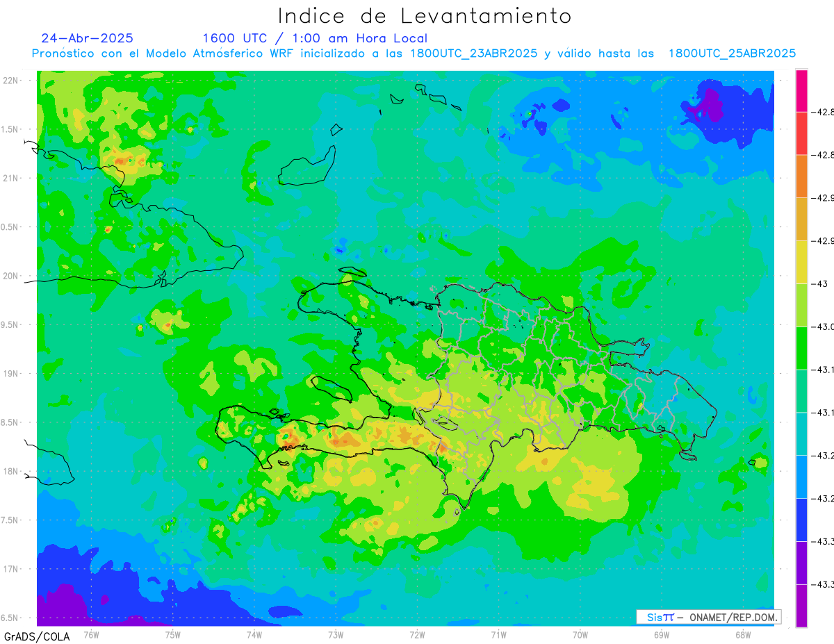The image size is (834, 644).
Task: Click the '73W' longitude label
Action: pyautogui.click(x=336, y=634)
